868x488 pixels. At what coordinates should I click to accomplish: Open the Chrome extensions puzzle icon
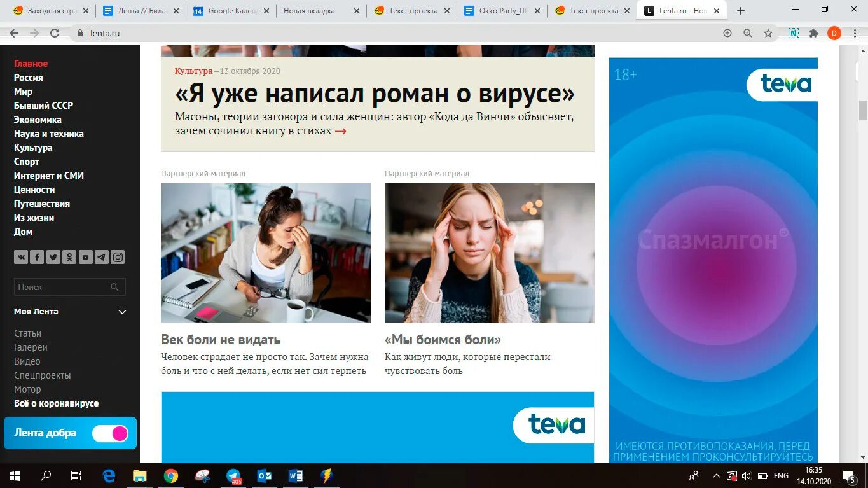pyautogui.click(x=814, y=33)
